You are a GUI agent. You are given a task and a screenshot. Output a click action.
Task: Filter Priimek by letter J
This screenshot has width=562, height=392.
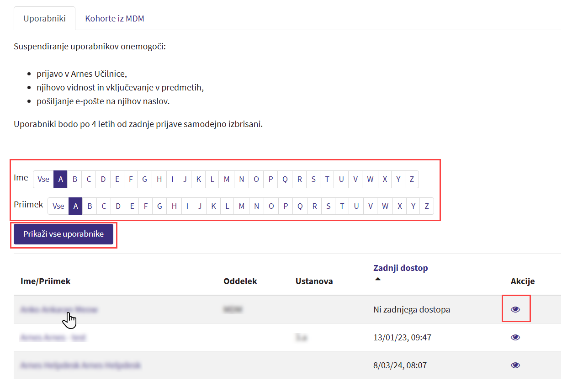200,206
